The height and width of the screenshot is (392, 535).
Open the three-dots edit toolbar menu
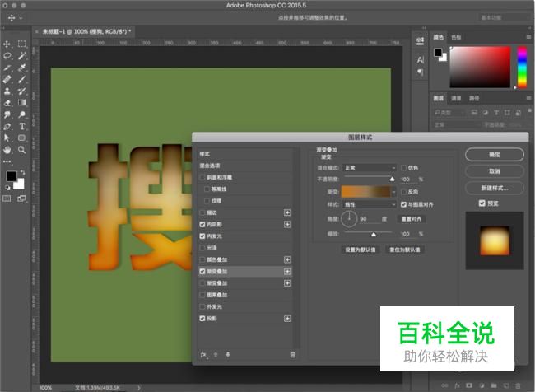coord(7,161)
